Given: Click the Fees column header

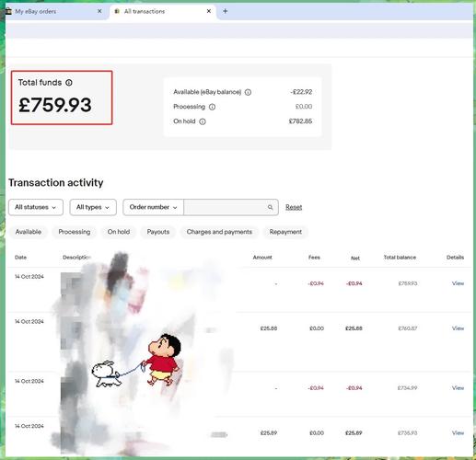Looking at the screenshot, I should point(314,258).
